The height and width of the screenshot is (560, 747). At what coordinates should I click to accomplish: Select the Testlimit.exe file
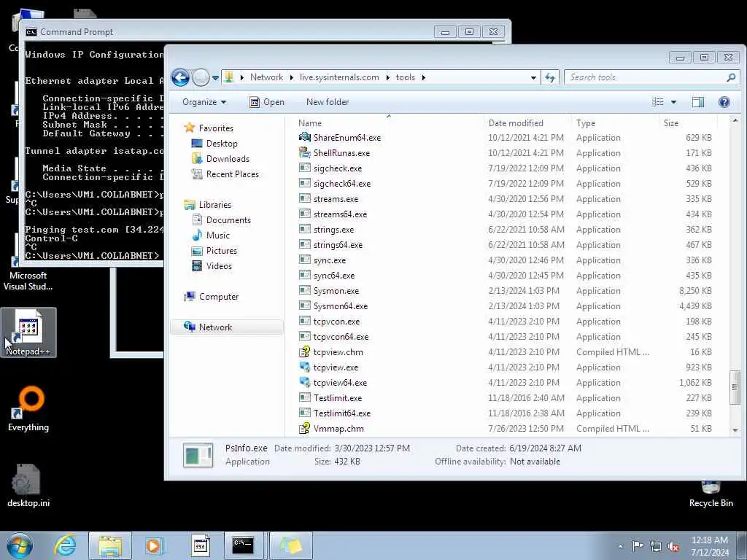click(337, 398)
